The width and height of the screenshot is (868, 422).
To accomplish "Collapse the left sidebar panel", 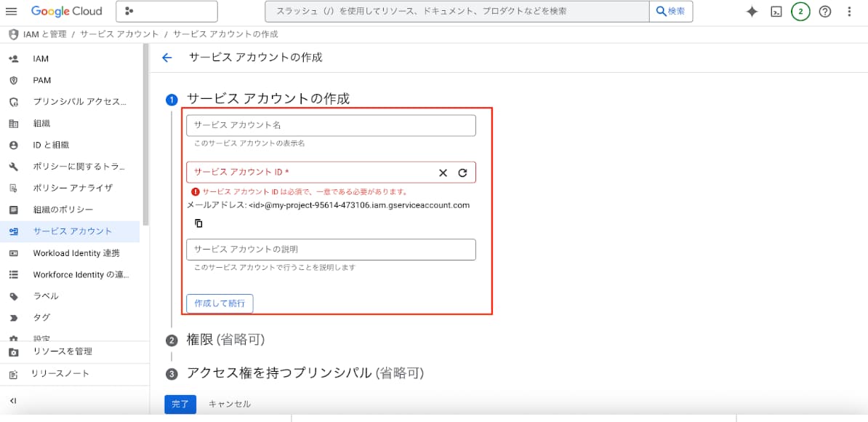I will pyautogui.click(x=13, y=401).
